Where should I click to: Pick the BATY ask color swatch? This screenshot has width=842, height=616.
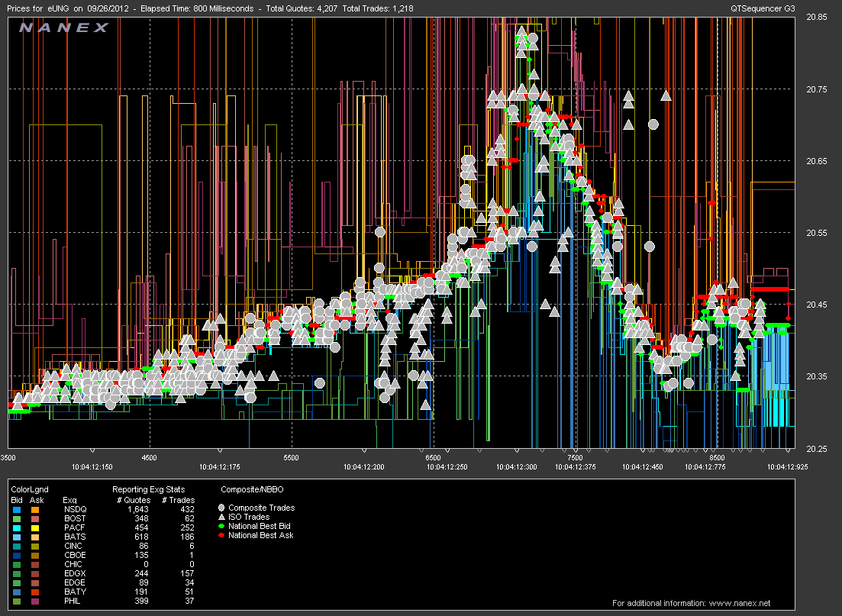pyautogui.click(x=35, y=592)
